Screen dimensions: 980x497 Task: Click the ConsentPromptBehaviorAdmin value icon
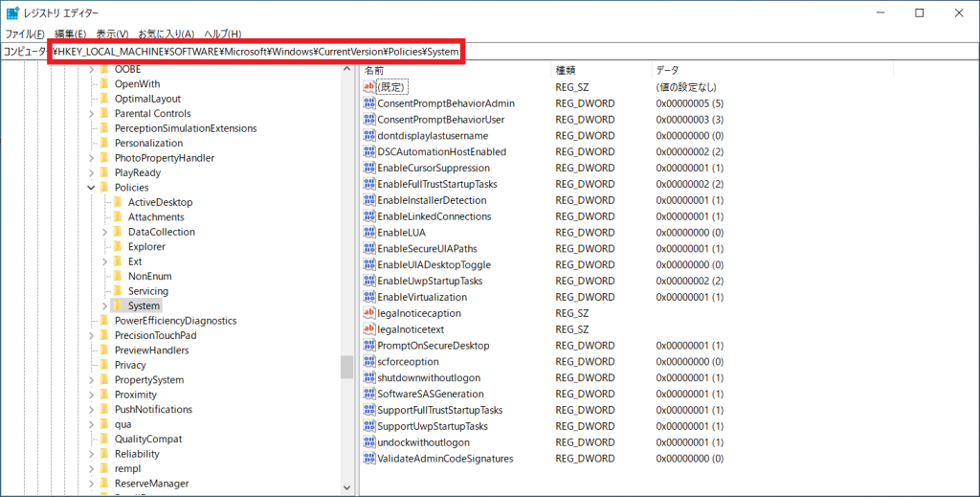[x=368, y=103]
